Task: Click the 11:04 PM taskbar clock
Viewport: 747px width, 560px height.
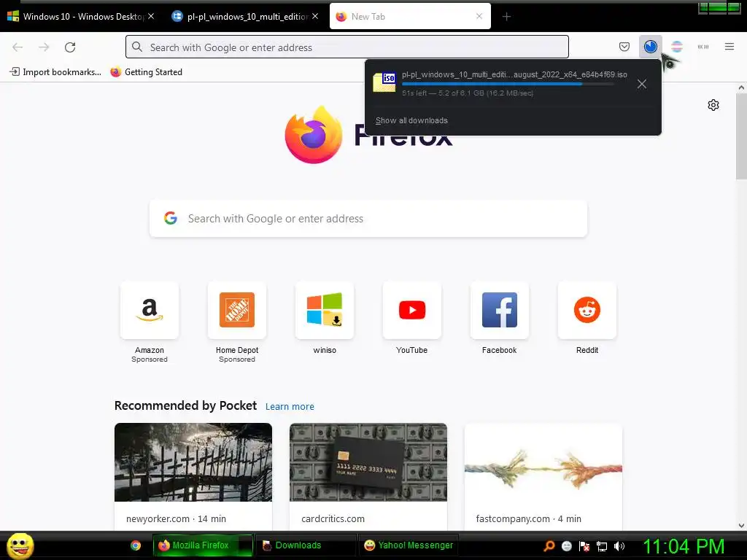Action: [x=684, y=546]
